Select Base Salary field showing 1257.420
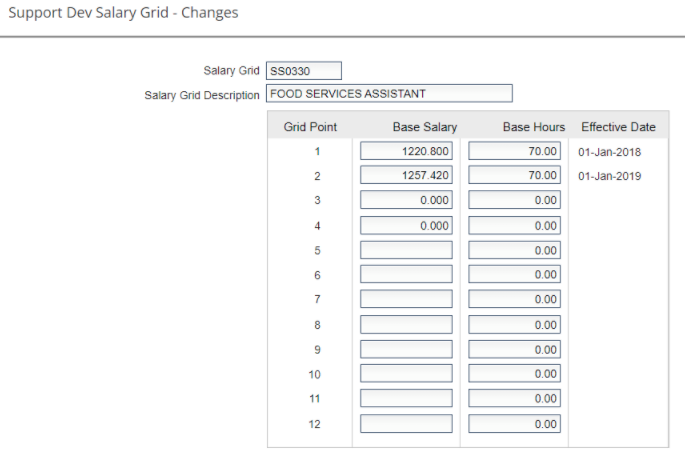685x452 pixels. [x=406, y=176]
